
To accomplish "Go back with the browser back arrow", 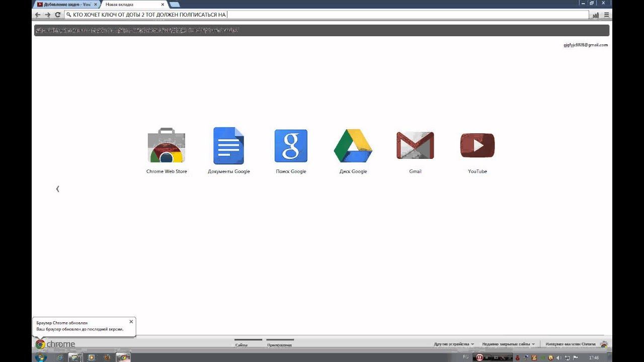I will click(x=38, y=15).
